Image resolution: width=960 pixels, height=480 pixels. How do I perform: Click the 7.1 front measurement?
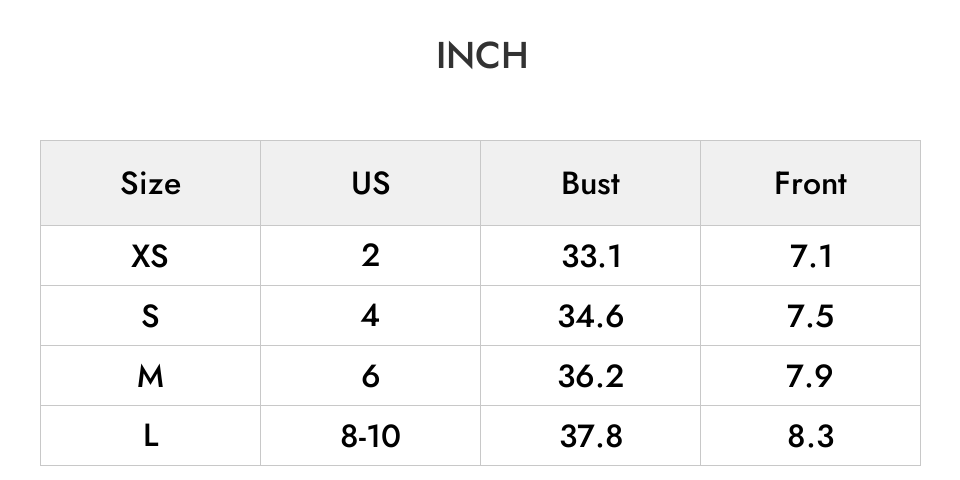pos(810,255)
